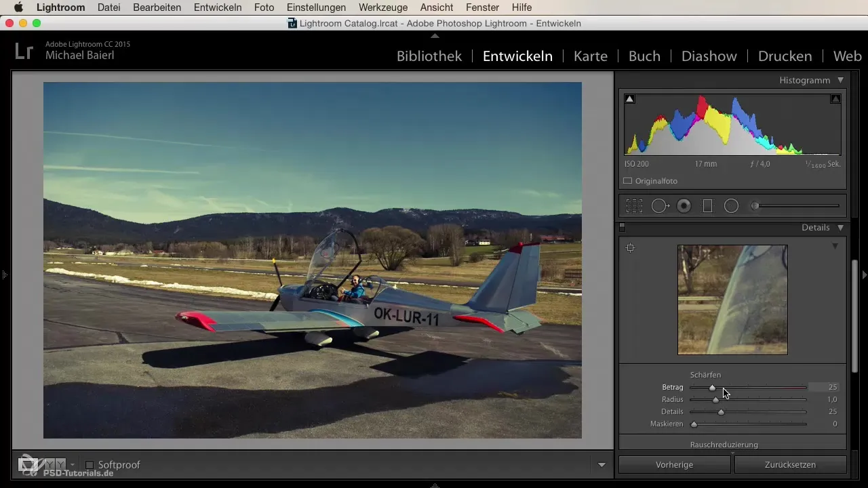Select the Graduated Filter tool
The width and height of the screenshot is (868, 488).
coord(707,206)
